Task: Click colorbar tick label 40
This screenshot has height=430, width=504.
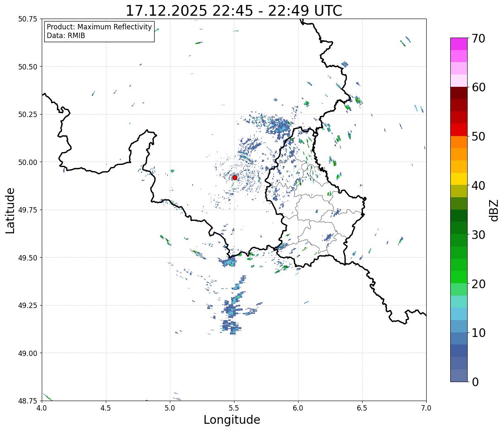Action: (x=478, y=185)
